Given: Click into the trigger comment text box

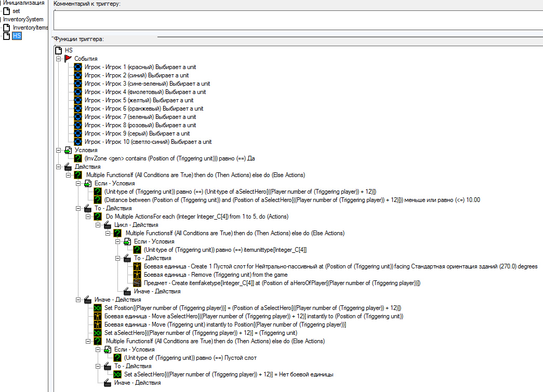Looking at the screenshot, I should click(x=298, y=20).
